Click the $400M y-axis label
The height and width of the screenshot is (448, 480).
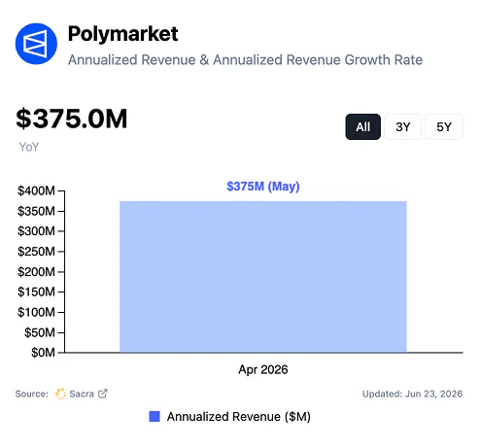[36, 190]
